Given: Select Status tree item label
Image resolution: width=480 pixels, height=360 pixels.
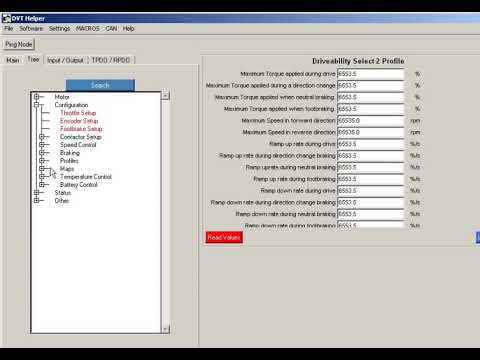Looking at the screenshot, I should [x=63, y=193].
